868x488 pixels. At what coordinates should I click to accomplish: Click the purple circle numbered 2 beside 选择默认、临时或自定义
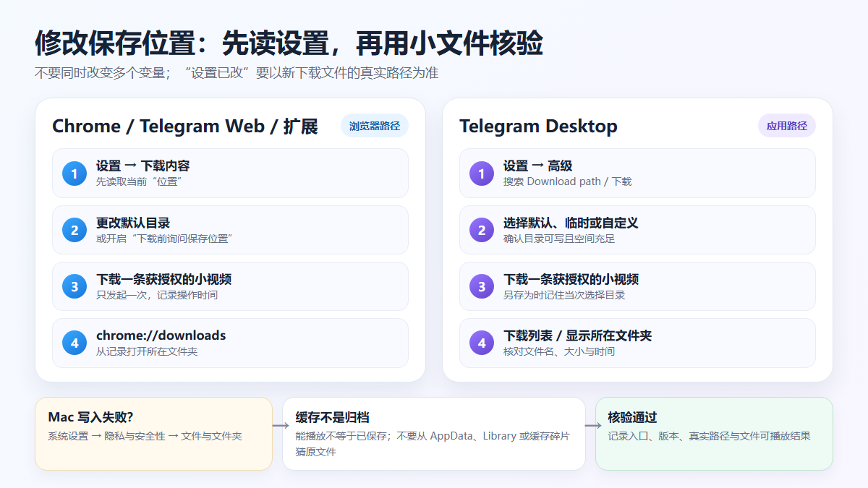[x=482, y=230]
